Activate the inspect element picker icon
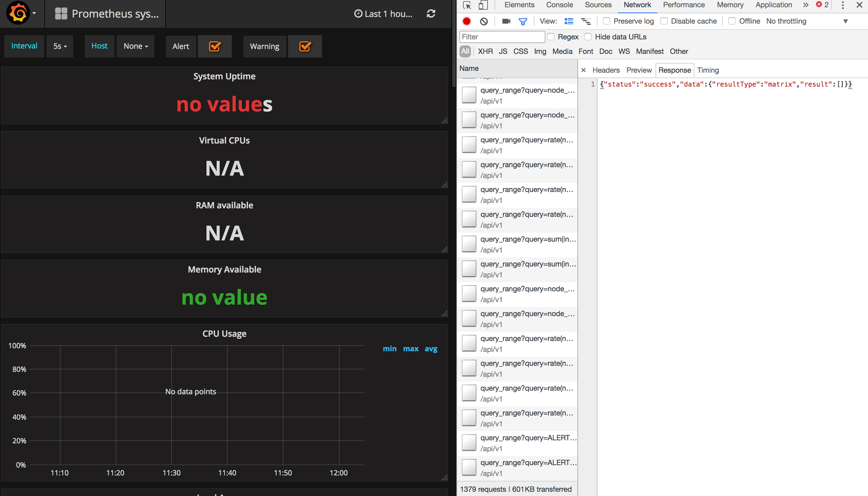Image resolution: width=868 pixels, height=496 pixels. pos(467,5)
